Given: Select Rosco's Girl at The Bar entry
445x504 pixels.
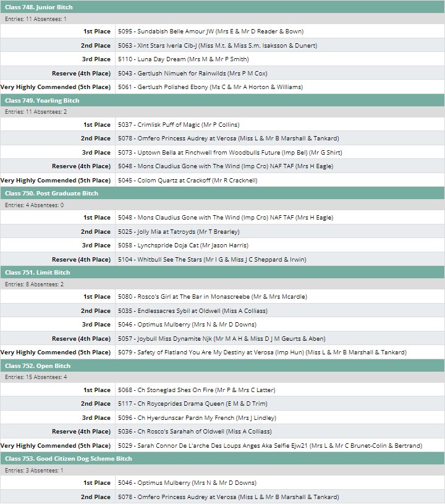Looking at the screenshot, I should pos(213,297).
